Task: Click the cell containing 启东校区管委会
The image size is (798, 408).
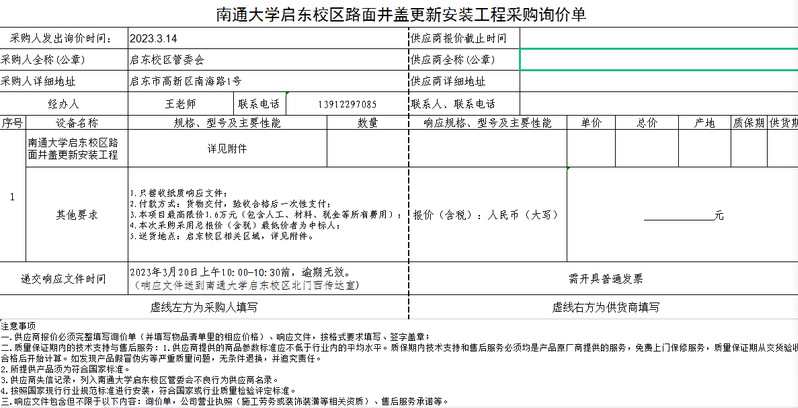Action: click(x=268, y=60)
